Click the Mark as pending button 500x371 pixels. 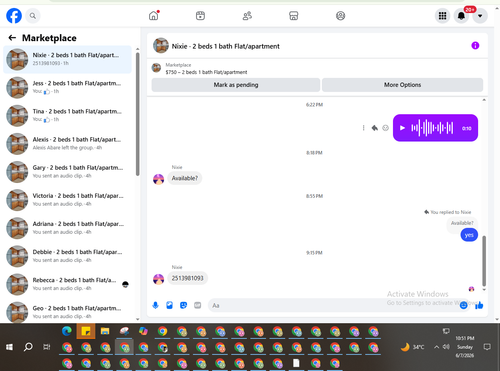point(236,85)
